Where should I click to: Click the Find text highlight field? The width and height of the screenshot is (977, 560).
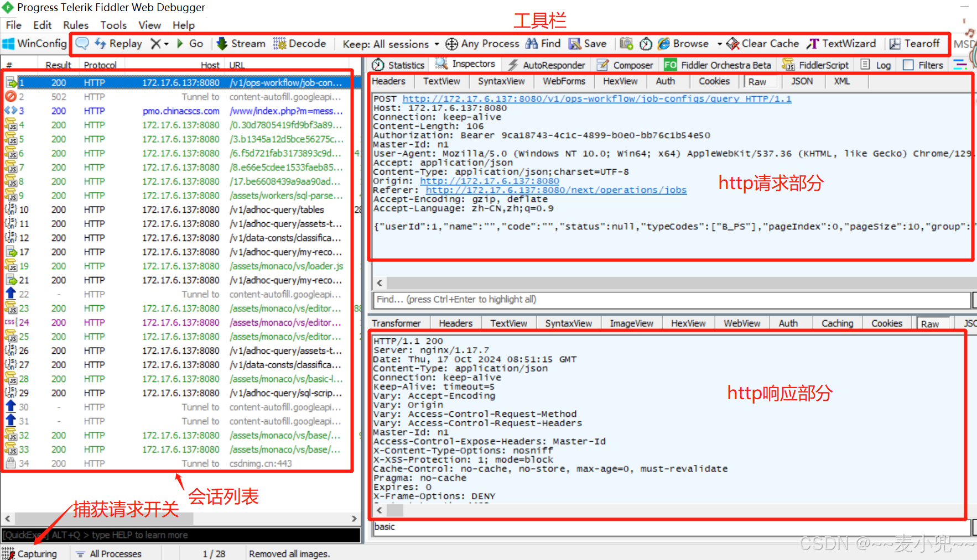pyautogui.click(x=672, y=300)
